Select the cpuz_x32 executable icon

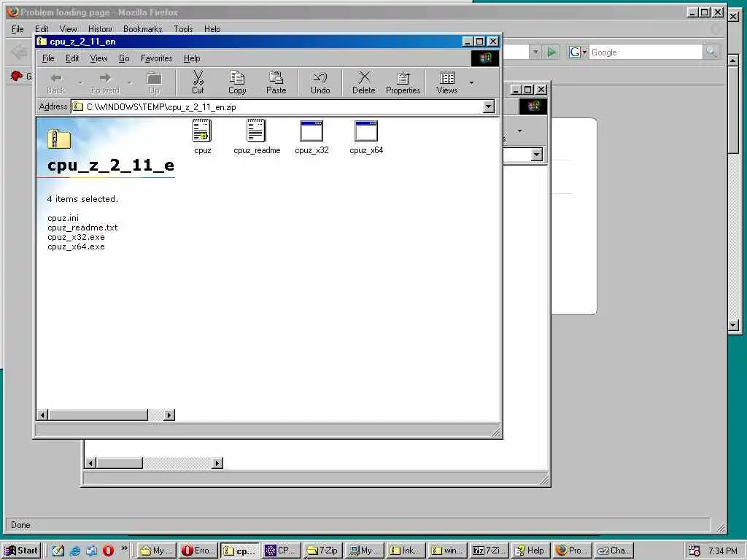click(311, 131)
